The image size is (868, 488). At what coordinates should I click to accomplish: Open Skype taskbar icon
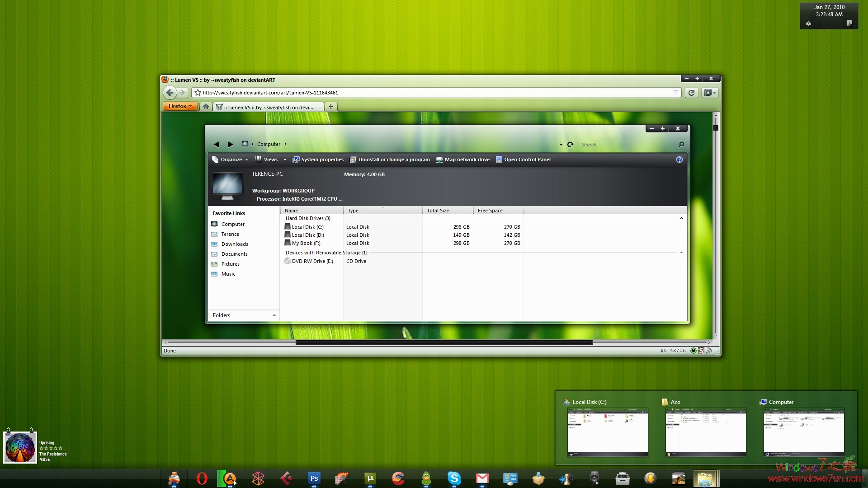click(454, 478)
